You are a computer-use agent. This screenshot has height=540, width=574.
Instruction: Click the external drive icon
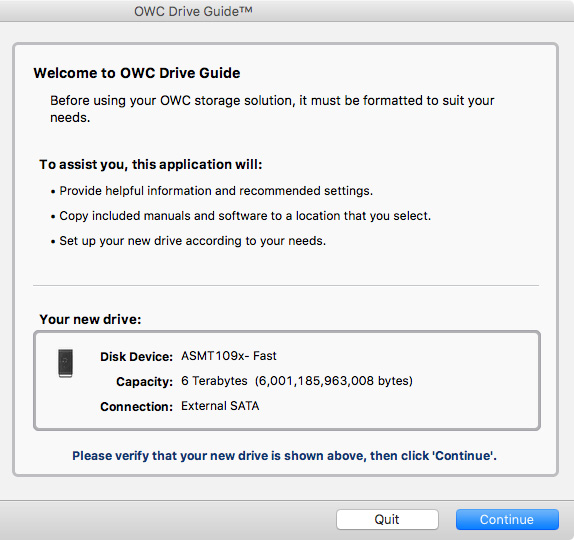click(66, 363)
